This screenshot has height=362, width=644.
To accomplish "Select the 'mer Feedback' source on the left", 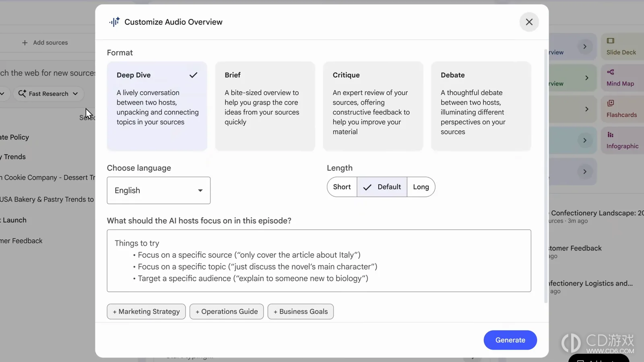I will (x=21, y=241).
